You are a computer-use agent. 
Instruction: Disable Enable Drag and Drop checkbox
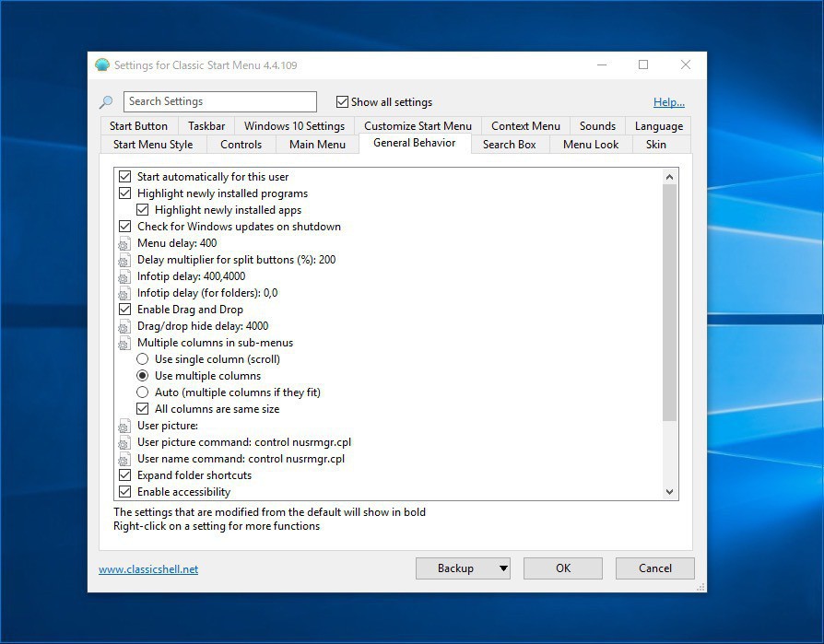[x=125, y=310]
